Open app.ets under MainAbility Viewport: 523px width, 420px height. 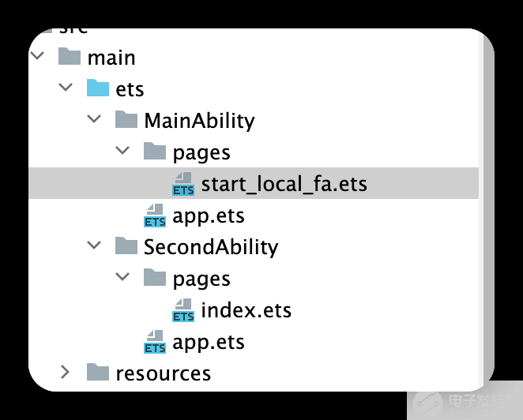209,216
